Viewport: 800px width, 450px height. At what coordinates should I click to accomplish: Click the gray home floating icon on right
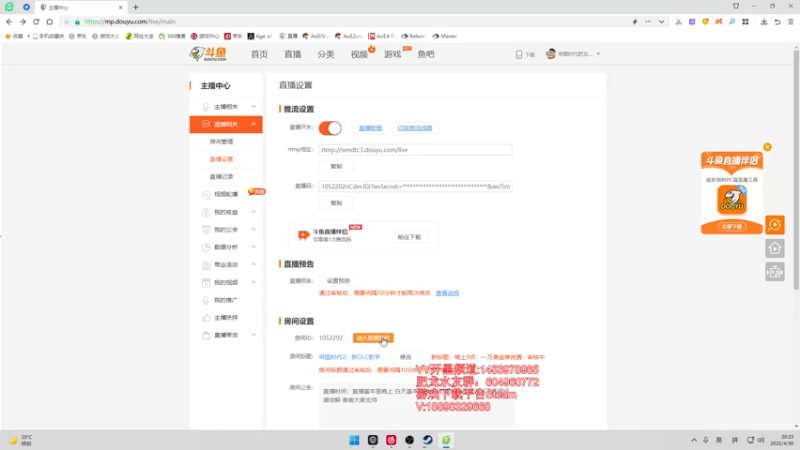774,248
